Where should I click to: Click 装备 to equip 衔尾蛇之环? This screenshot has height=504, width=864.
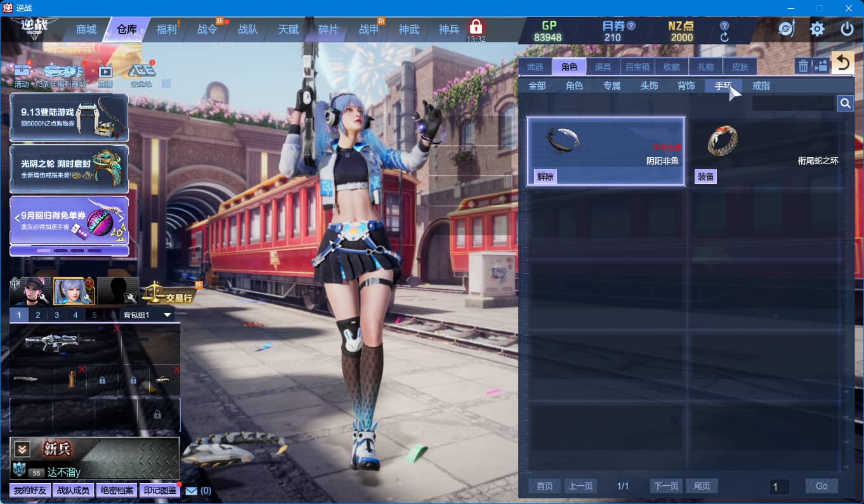[x=705, y=177]
